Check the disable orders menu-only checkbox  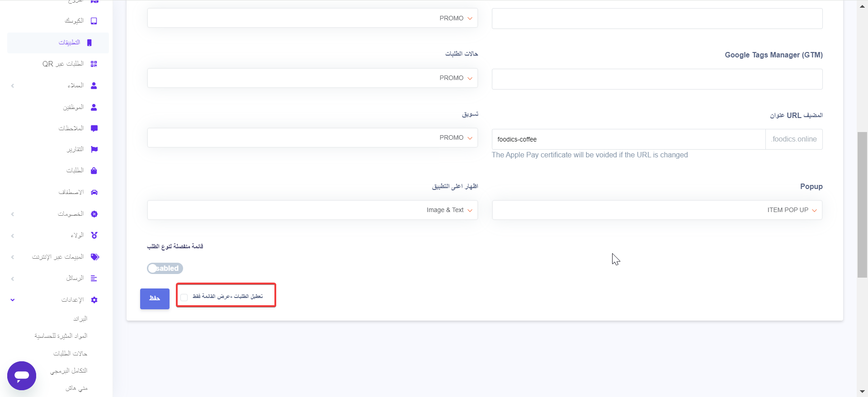[x=184, y=297]
